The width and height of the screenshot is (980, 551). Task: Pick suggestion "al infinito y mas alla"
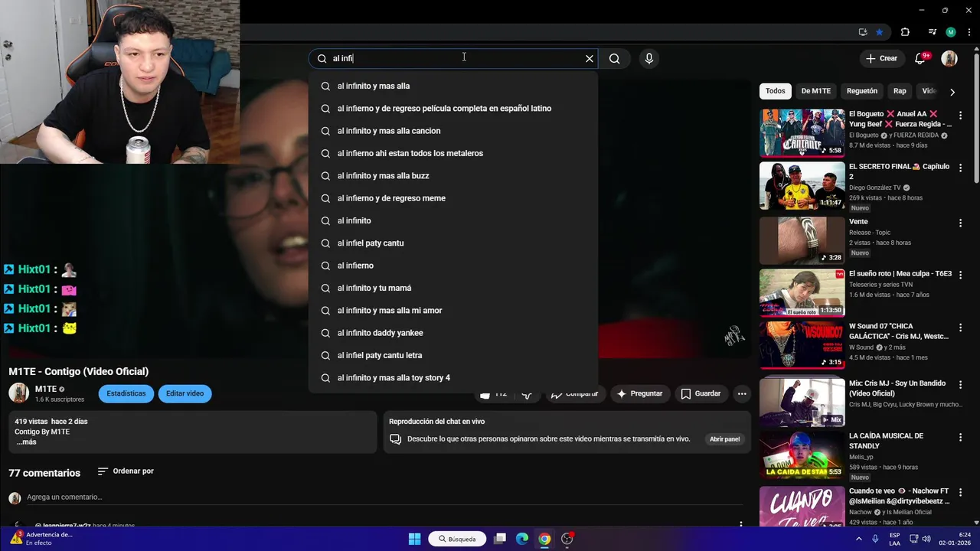click(x=453, y=86)
